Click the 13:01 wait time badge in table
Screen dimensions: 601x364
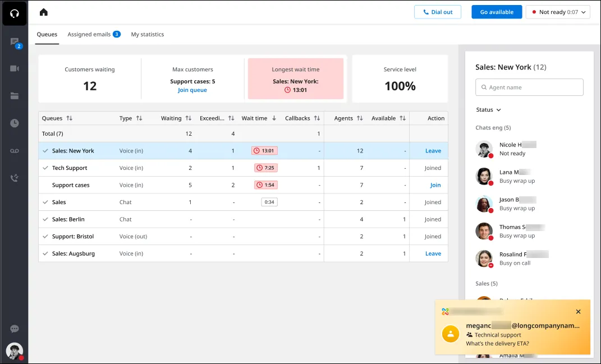pyautogui.click(x=264, y=151)
